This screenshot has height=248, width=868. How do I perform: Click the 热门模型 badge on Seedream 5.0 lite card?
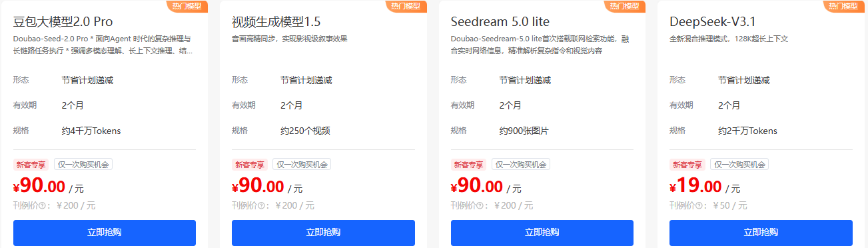(626, 6)
